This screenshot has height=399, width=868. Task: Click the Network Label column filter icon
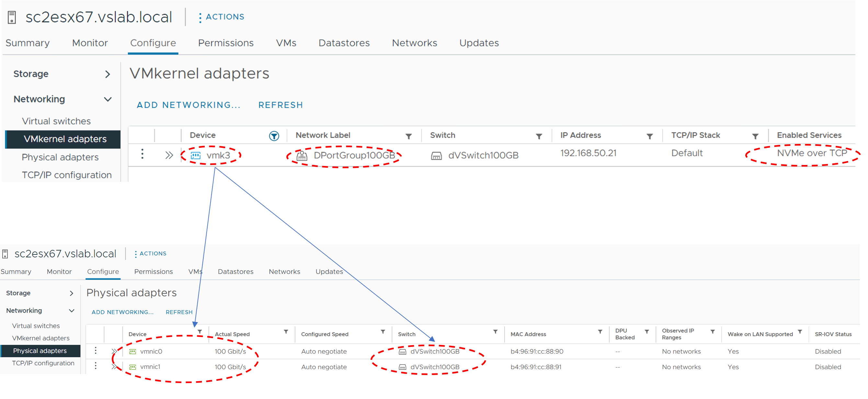(408, 136)
